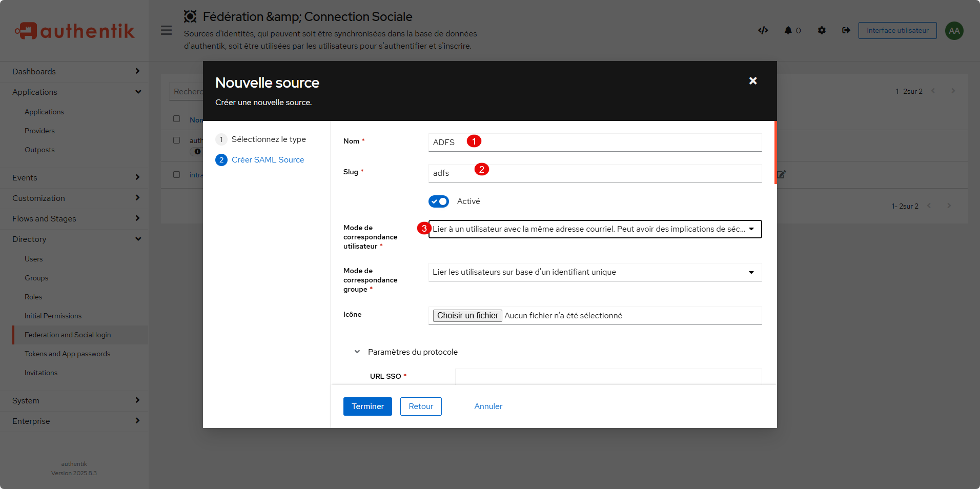The width and height of the screenshot is (980, 489).
Task: Click the Retour button
Action: [x=421, y=406]
